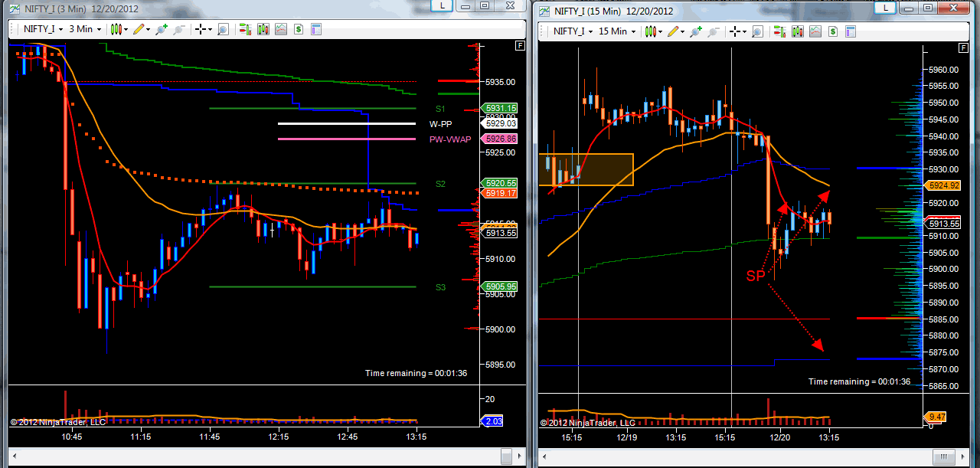
Task: Click zoom in icon in 15 Min window
Action: tap(696, 31)
